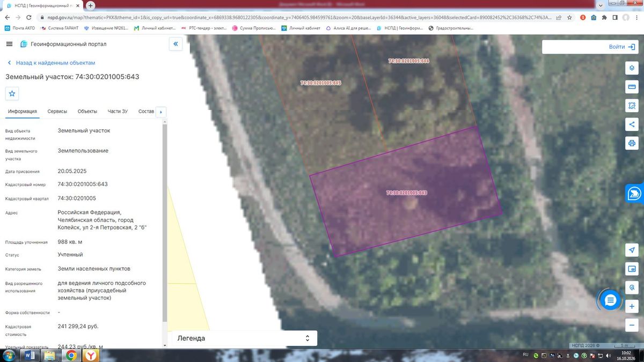
Task: Open the Объекты tab
Action: (x=87, y=112)
